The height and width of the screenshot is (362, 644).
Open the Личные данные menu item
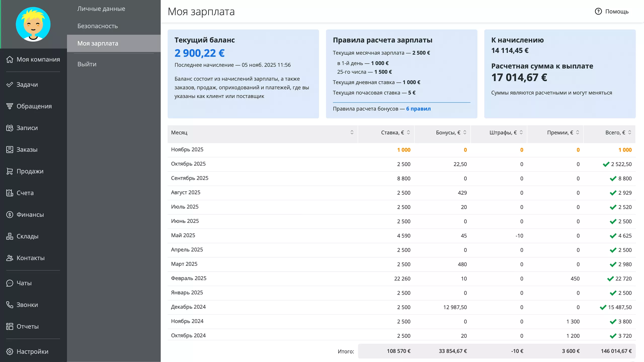101,9
